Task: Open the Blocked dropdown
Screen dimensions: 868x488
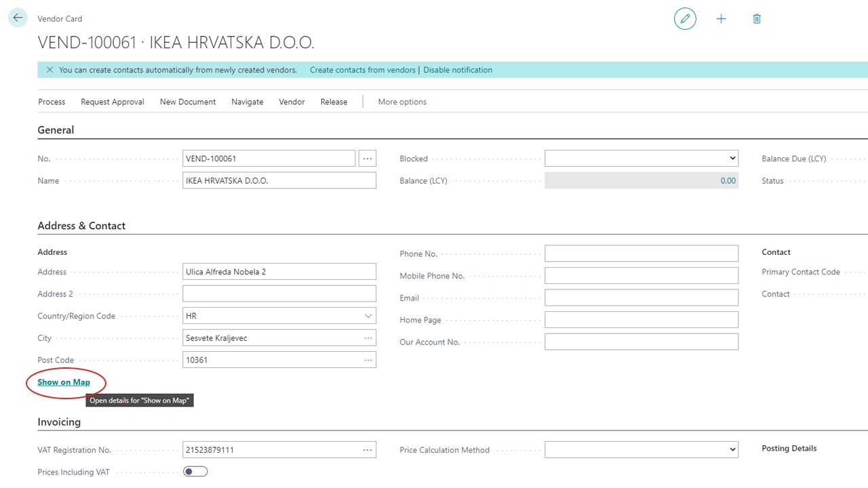Action: (641, 159)
